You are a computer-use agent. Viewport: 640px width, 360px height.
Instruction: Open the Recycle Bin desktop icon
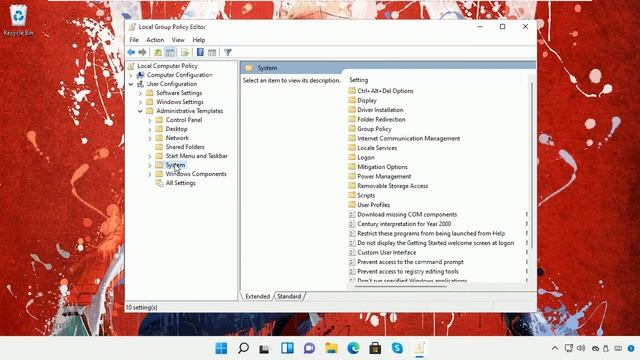click(18, 20)
